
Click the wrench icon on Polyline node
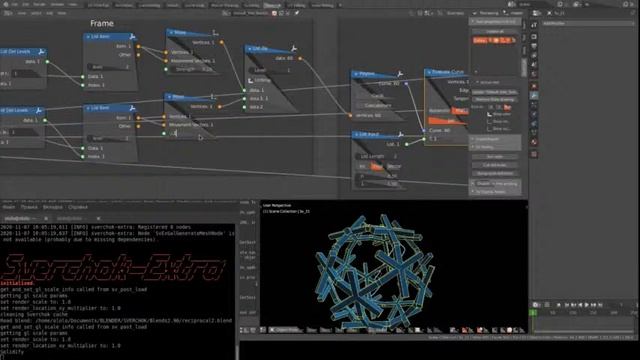400,74
